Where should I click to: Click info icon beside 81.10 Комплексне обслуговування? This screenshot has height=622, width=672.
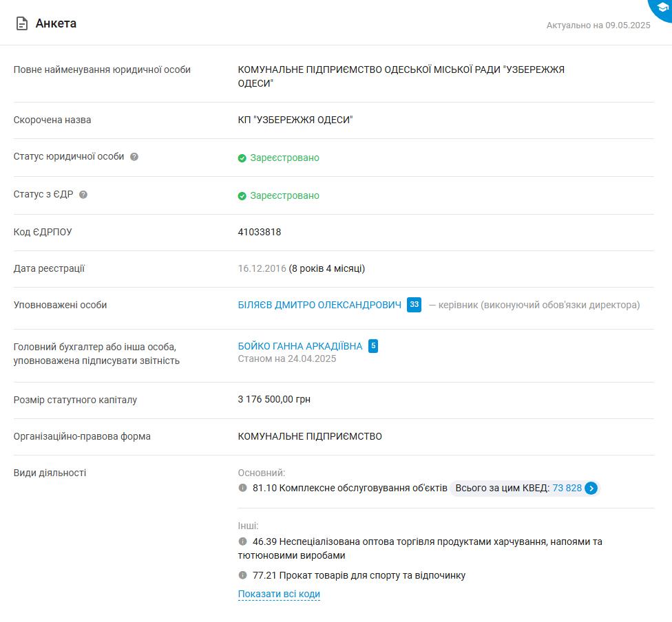[242, 488]
